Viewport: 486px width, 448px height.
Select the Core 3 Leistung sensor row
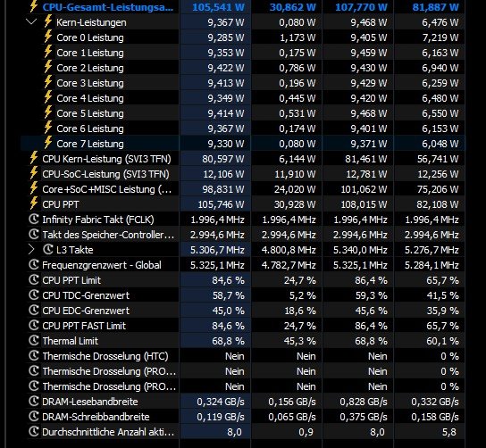coord(243,83)
